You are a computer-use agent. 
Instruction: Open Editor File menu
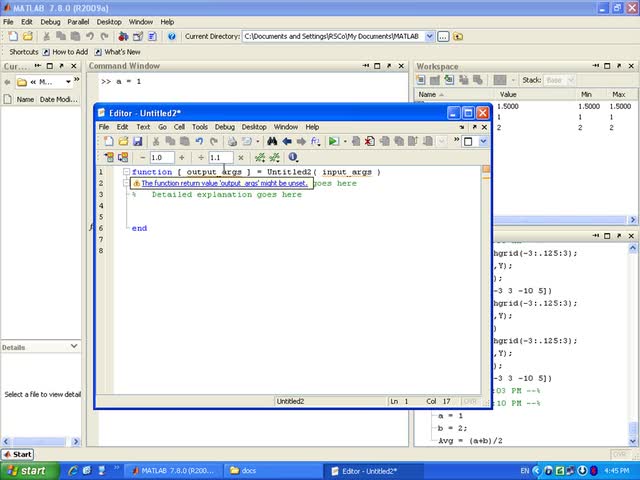tap(104, 127)
